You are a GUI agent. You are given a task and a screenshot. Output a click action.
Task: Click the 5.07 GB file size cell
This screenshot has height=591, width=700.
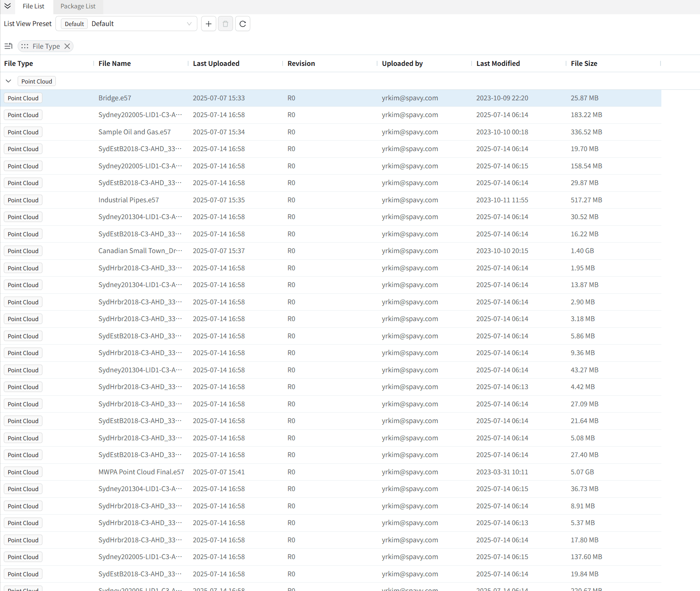pos(582,472)
